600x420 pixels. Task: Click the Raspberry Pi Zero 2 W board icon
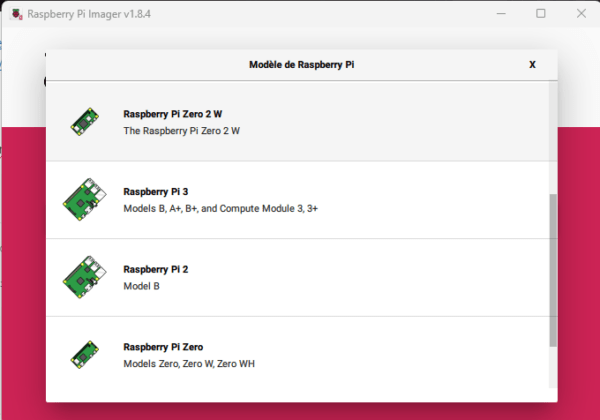(x=83, y=122)
